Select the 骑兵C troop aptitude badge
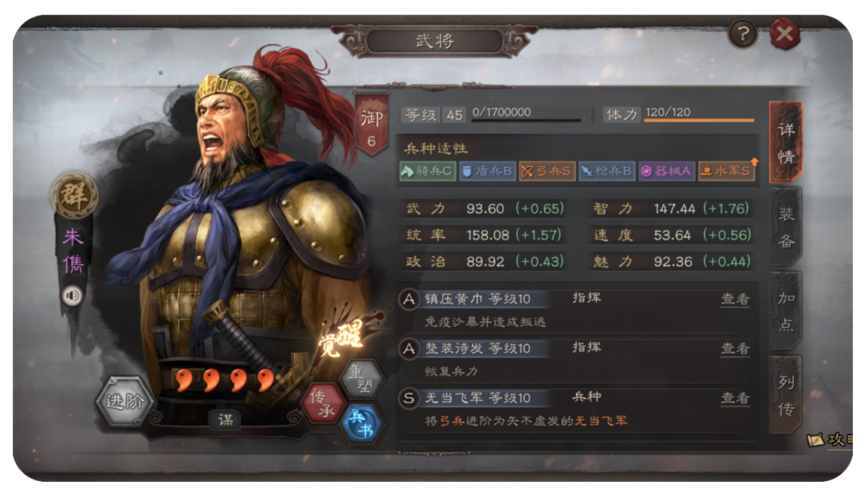 pos(427,171)
